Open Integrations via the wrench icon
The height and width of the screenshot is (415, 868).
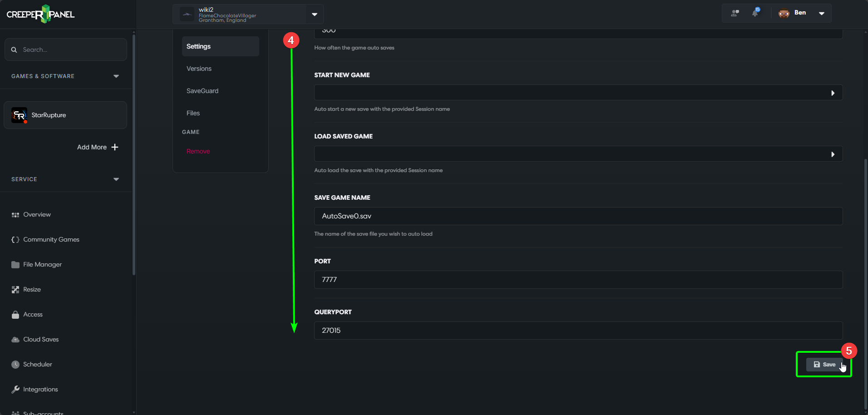click(15, 389)
